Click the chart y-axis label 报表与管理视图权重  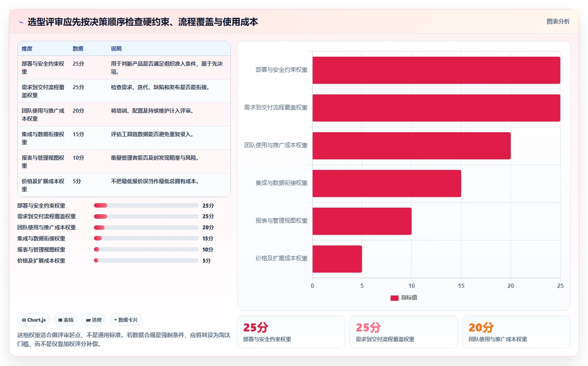[281, 220]
